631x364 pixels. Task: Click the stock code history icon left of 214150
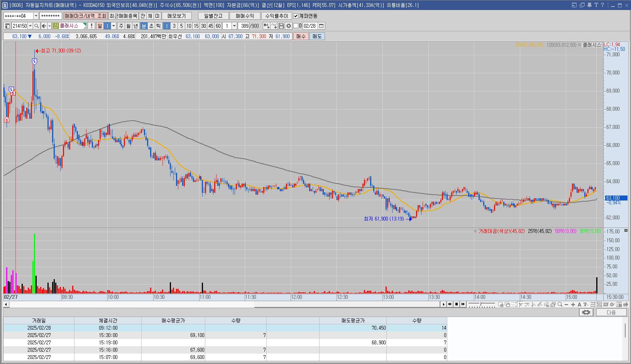[7, 26]
